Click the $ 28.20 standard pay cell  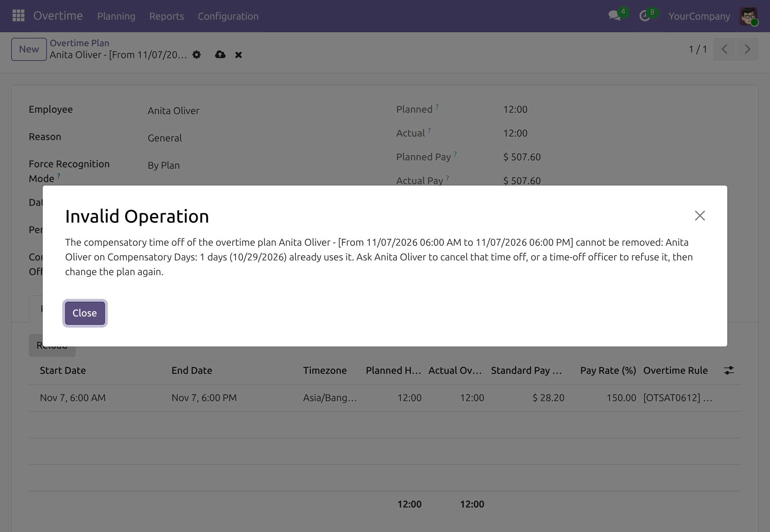548,398
